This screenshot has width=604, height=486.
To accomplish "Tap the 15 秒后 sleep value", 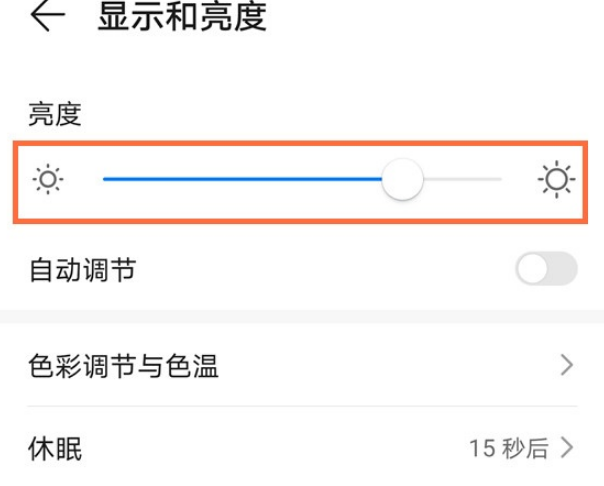I will click(508, 447).
